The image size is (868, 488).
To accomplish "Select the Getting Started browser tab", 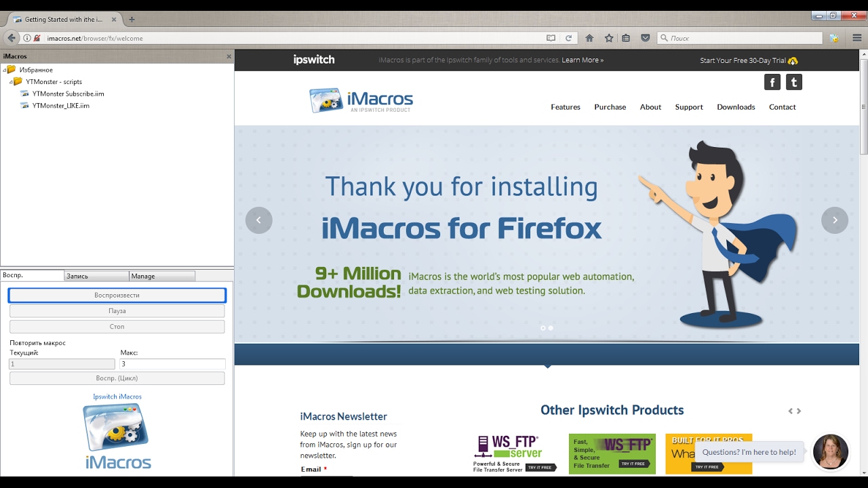I will coord(63,20).
